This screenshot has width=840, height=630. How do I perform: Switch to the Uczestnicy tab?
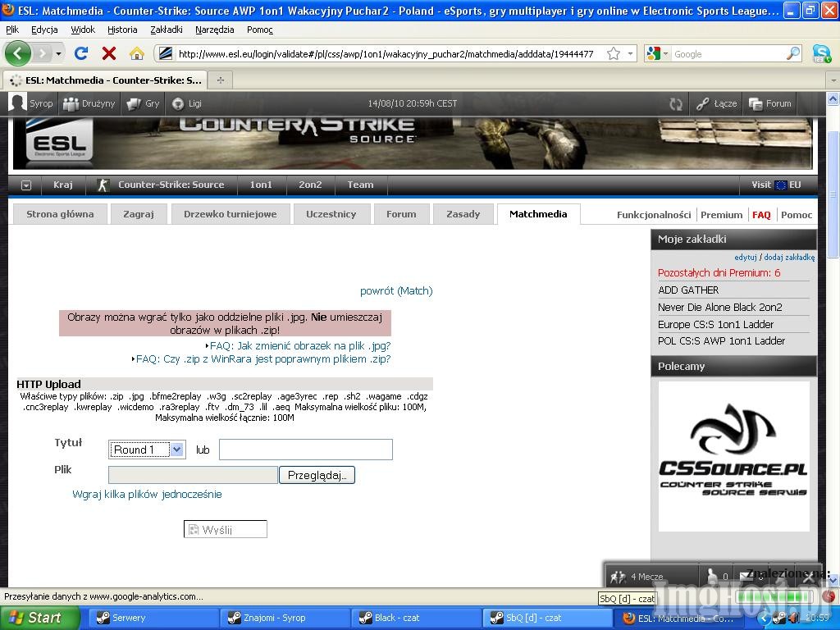pyautogui.click(x=331, y=214)
